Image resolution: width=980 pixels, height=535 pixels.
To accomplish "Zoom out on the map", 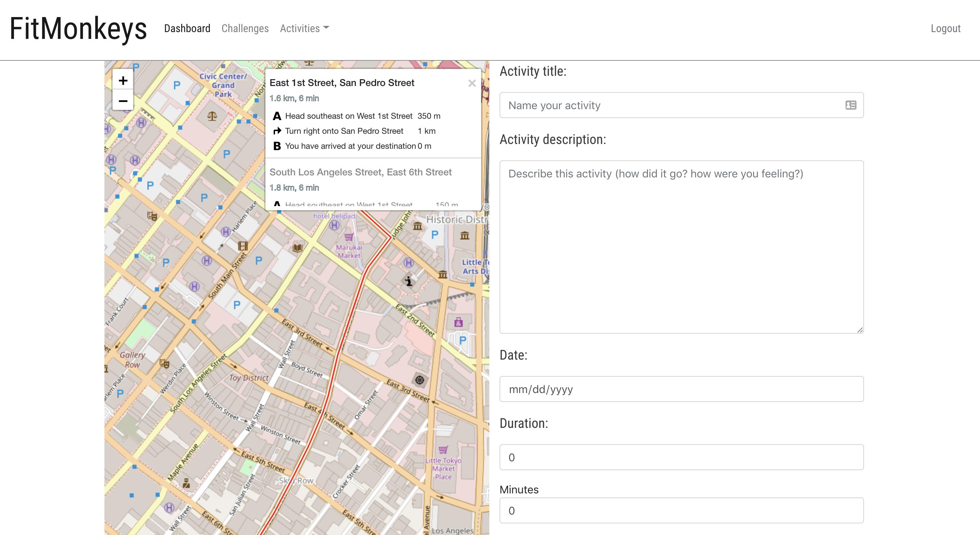I will (123, 101).
